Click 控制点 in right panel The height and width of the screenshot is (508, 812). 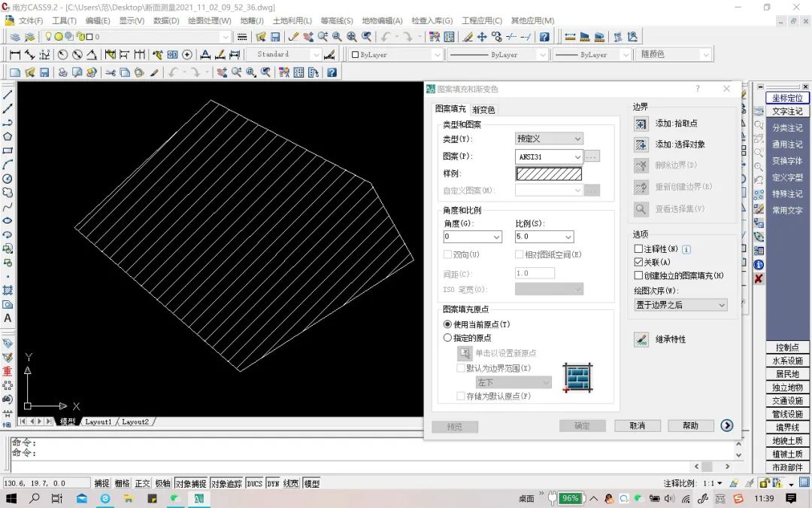pyautogui.click(x=787, y=347)
